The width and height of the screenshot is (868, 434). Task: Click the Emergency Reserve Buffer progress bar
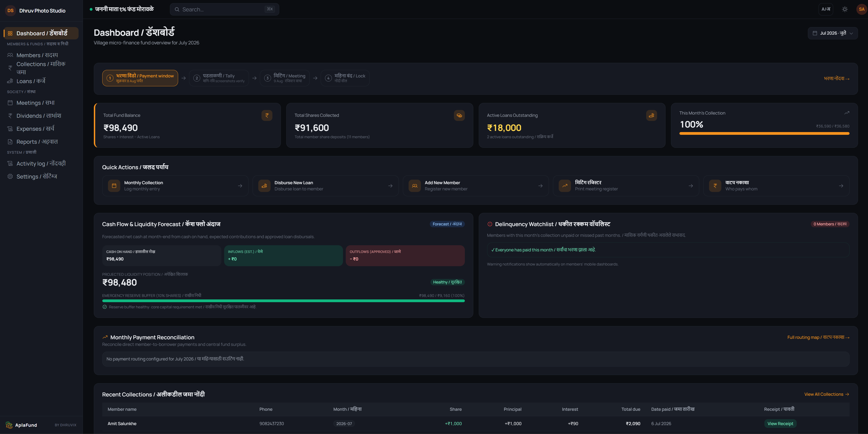pos(283,301)
